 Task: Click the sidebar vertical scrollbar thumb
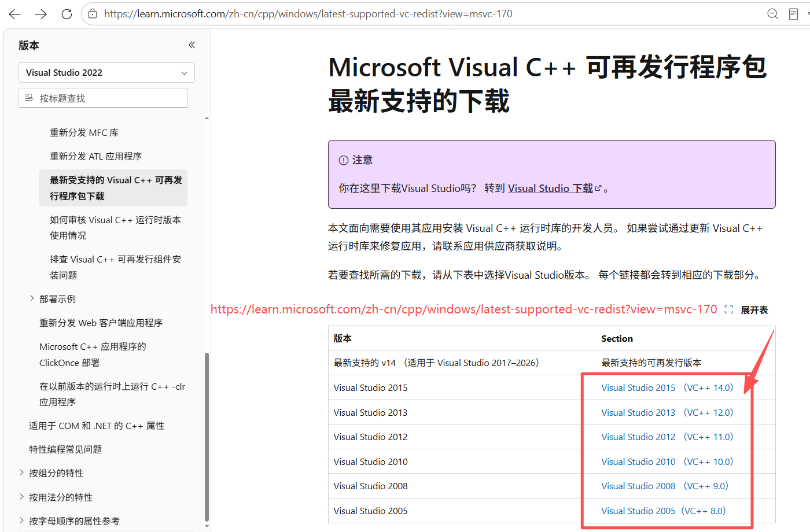pyautogui.click(x=207, y=437)
